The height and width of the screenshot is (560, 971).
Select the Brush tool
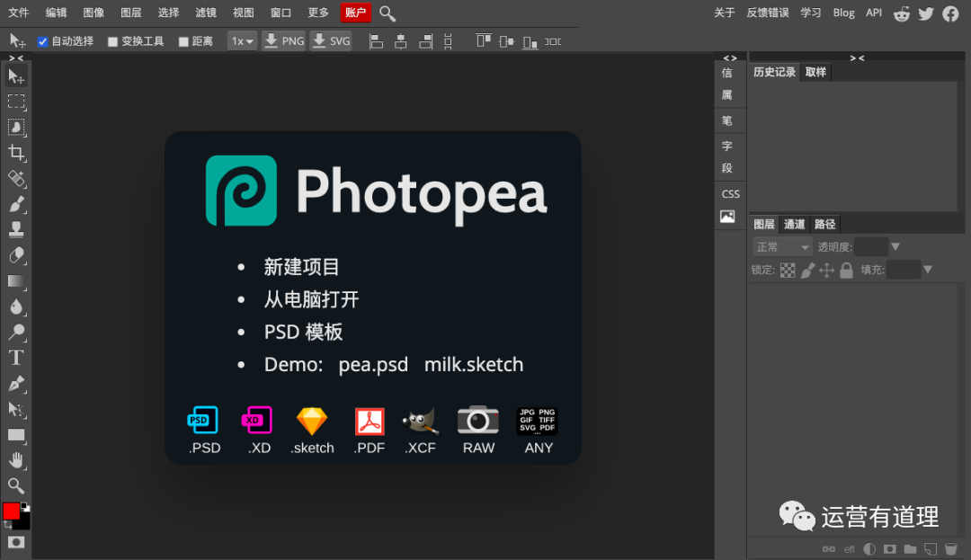click(x=16, y=204)
